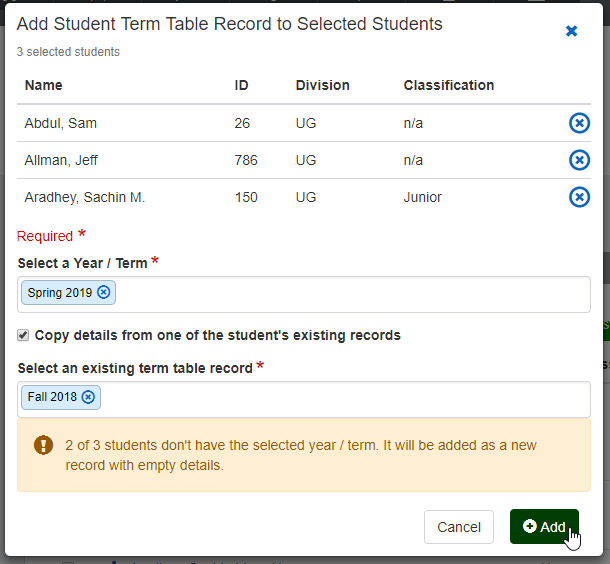This screenshot has width=610, height=564.
Task: Remove Abdul, Sam from selected students
Action: pos(579,123)
